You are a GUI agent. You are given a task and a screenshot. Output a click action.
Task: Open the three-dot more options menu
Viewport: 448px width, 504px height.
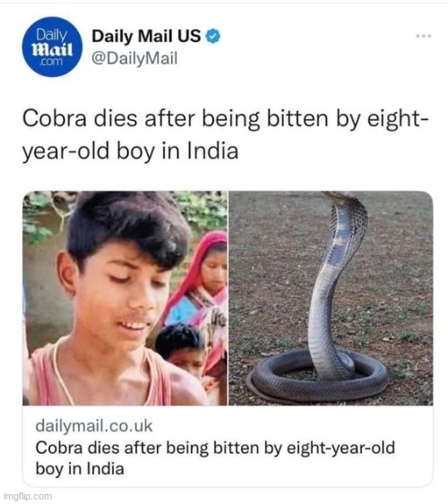point(423,36)
